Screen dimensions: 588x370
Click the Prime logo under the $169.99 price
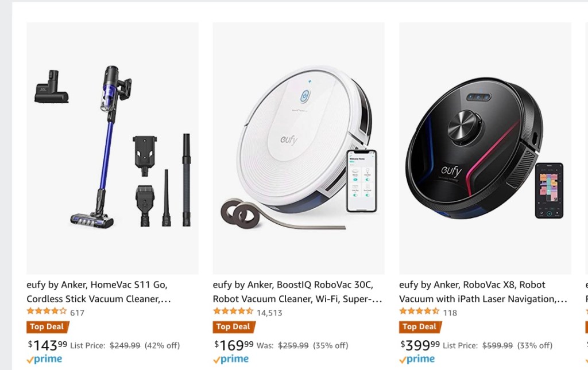coord(230,359)
